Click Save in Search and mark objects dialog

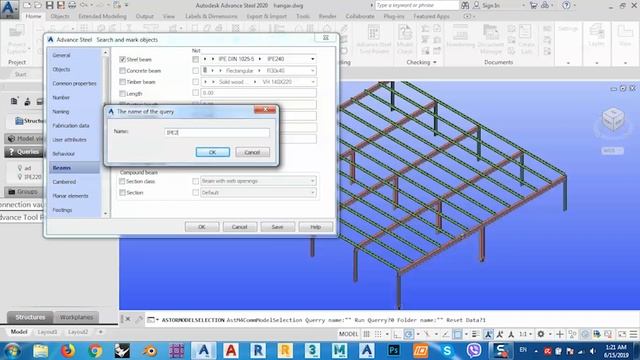(278, 227)
